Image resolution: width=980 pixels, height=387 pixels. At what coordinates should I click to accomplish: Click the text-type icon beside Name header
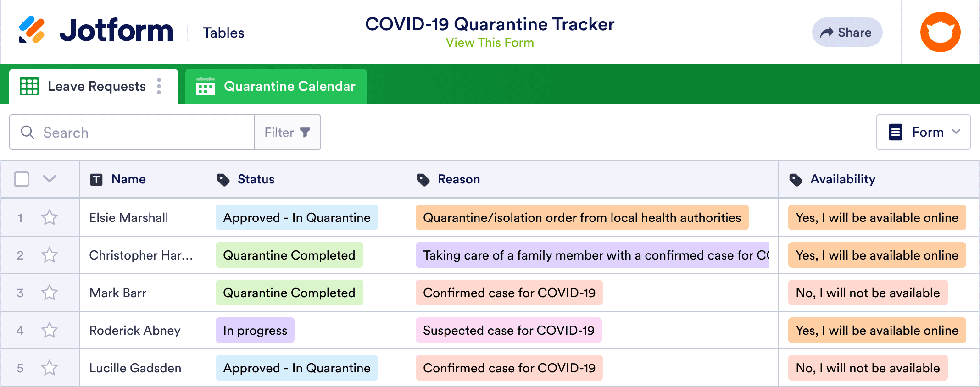point(96,179)
